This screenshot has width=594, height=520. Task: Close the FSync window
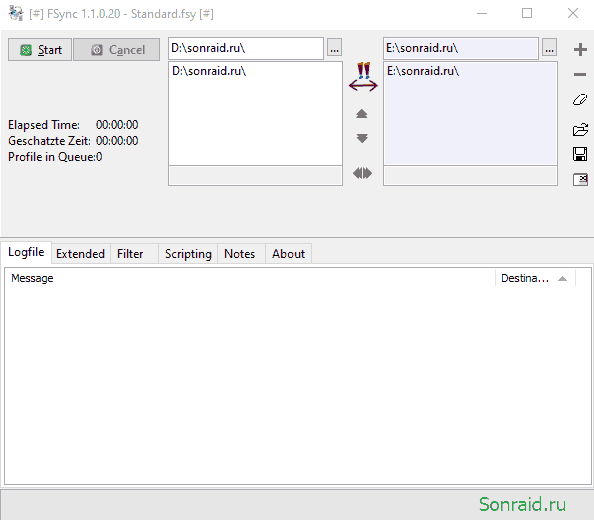(572, 14)
